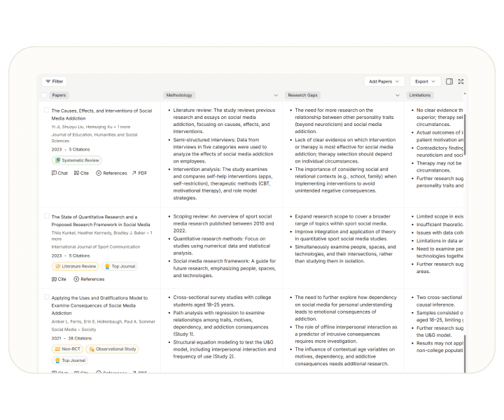Image resolution: width=504 pixels, height=420 pixels.
Task: Click the Limitations column header
Action: pyautogui.click(x=420, y=95)
